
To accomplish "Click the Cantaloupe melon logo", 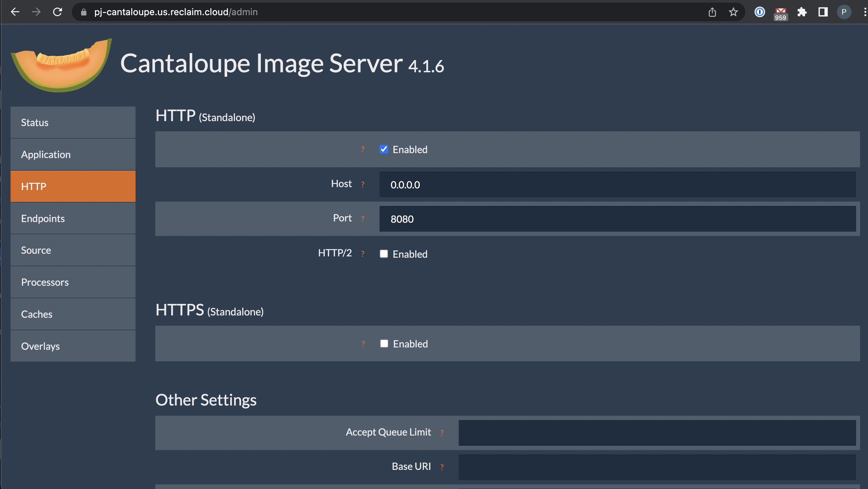I will 61,65.
